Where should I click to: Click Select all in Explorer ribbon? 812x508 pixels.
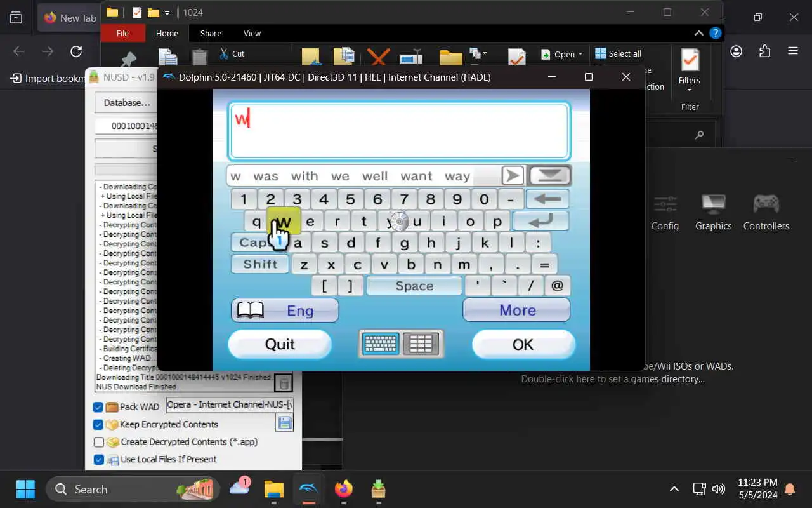(x=618, y=53)
